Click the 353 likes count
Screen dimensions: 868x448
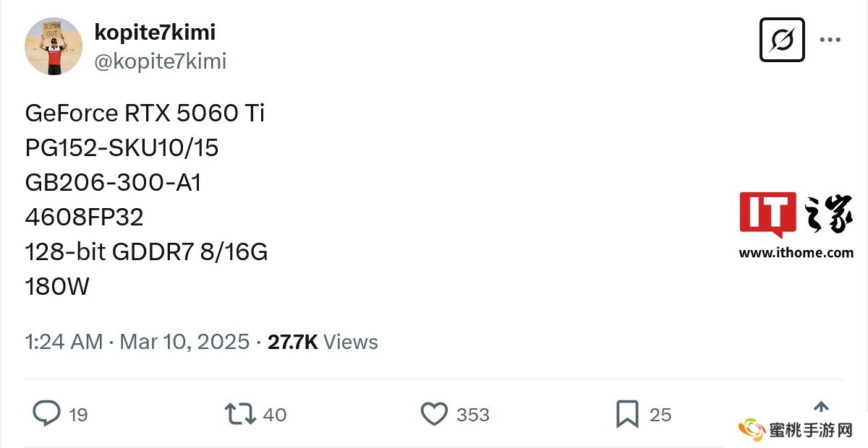coord(473,415)
